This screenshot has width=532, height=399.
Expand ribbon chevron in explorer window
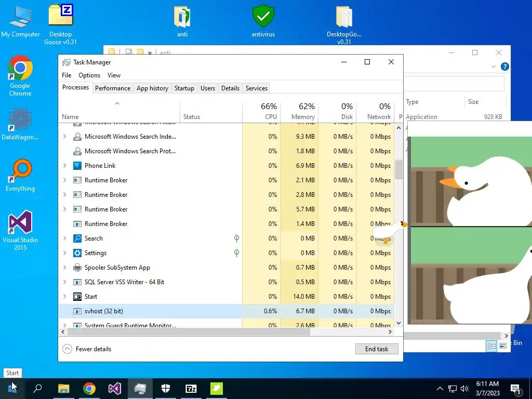[x=494, y=67]
